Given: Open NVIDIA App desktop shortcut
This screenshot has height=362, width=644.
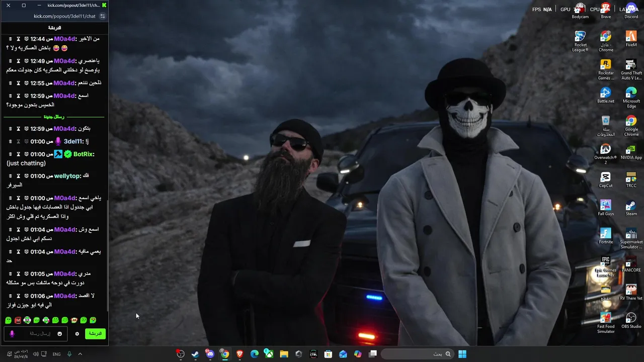Looking at the screenshot, I should [x=631, y=152].
